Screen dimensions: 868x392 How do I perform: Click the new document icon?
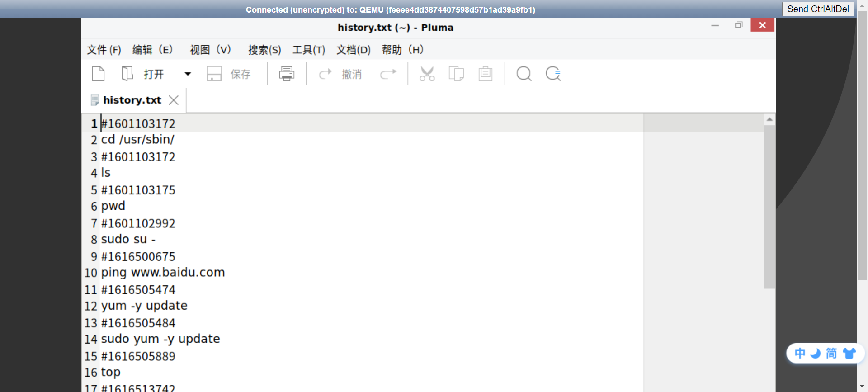point(98,74)
